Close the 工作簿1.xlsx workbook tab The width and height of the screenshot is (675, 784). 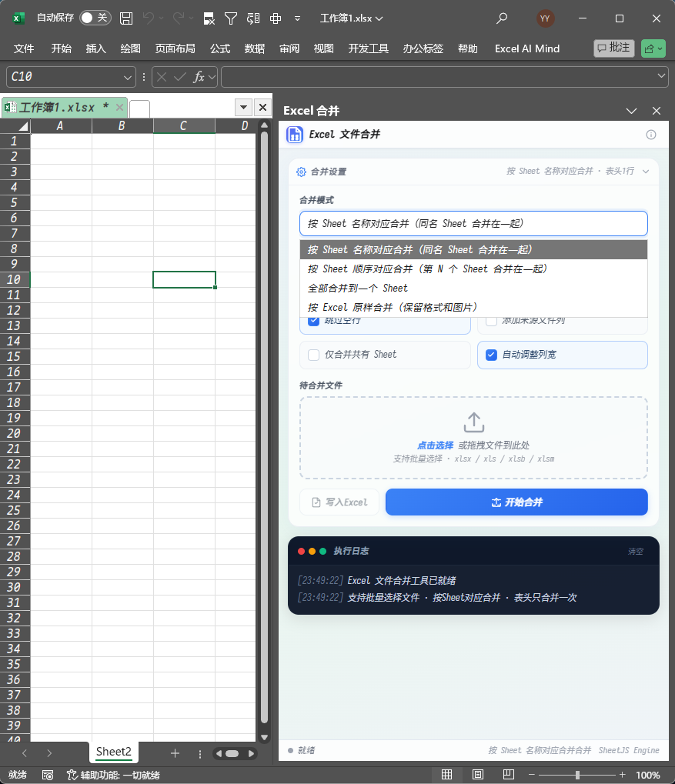coord(119,107)
